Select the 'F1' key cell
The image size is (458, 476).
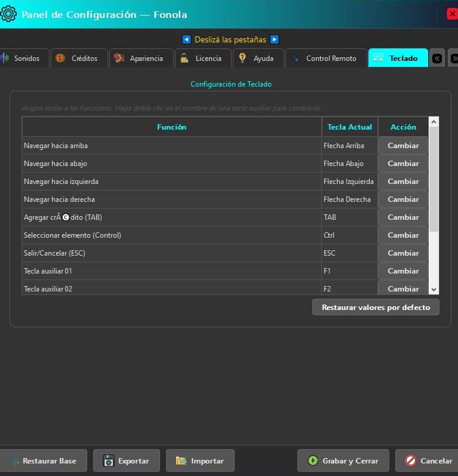click(x=350, y=271)
